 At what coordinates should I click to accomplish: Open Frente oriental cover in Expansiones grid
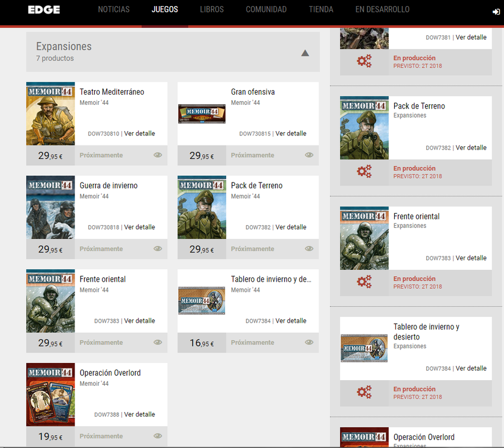[50, 301]
